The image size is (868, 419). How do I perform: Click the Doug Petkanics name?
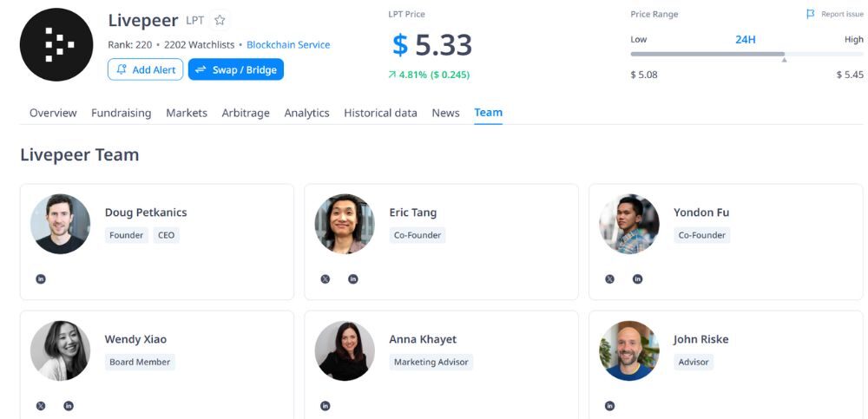click(146, 213)
